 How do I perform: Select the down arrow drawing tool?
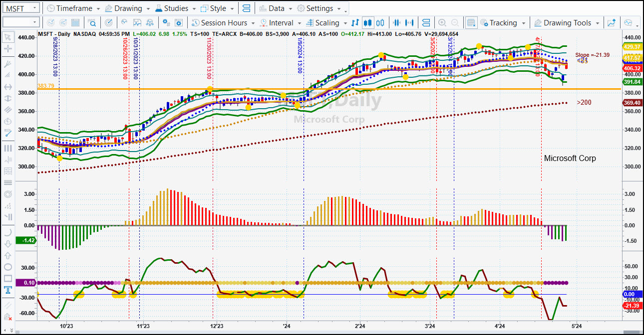click(x=7, y=244)
